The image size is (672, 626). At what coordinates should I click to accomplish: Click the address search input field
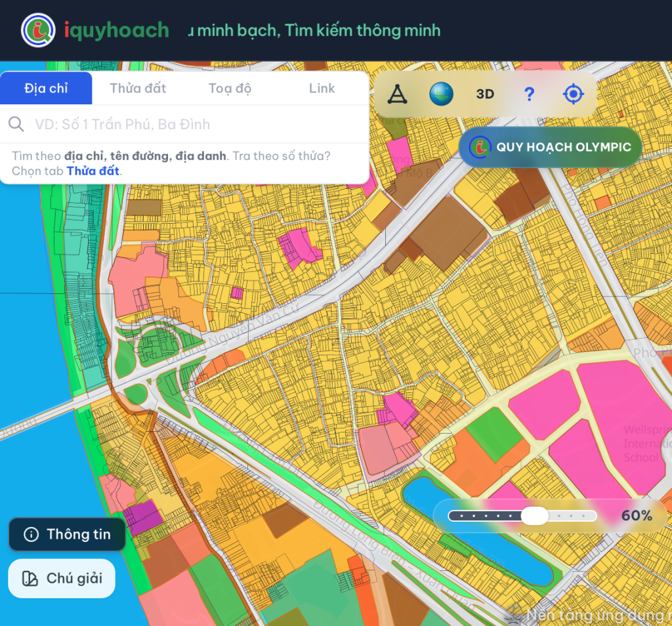point(184,124)
